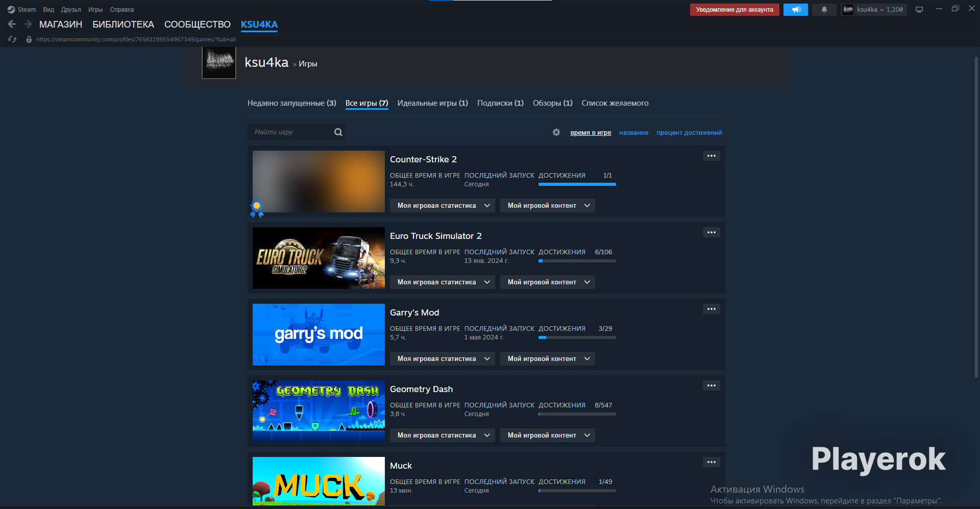Click the ksu4ka profile avatar in the page header
Screen dimensions: 980x509
point(219,63)
